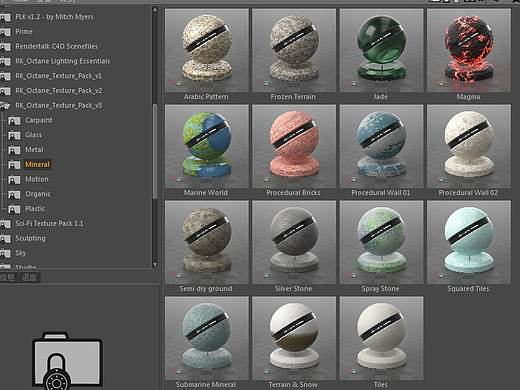Select the Sculpting library
Viewport: 520px width, 390px height.
pos(31,238)
